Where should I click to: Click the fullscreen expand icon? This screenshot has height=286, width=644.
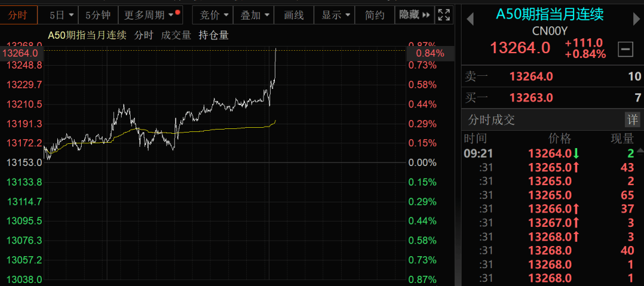pos(444,15)
